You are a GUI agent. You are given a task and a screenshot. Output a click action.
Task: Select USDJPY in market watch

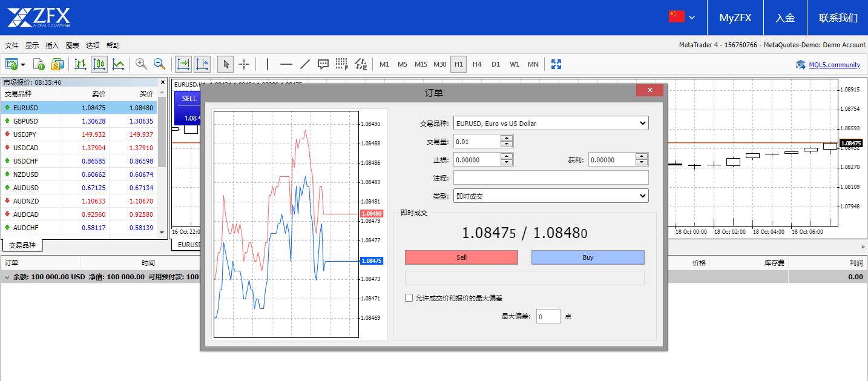79,134
